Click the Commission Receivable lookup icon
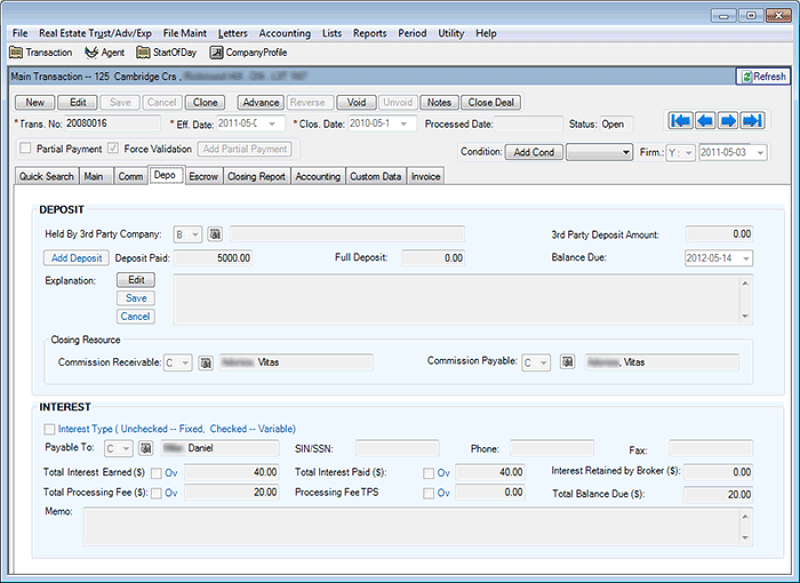Image resolution: width=800 pixels, height=583 pixels. coord(207,363)
